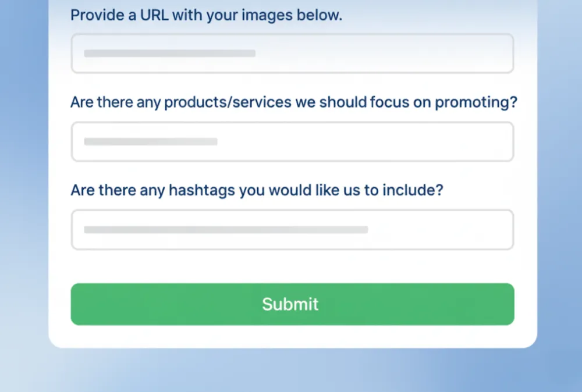Click empty right side of the URL input
The height and width of the screenshot is (392, 582).
click(x=409, y=54)
